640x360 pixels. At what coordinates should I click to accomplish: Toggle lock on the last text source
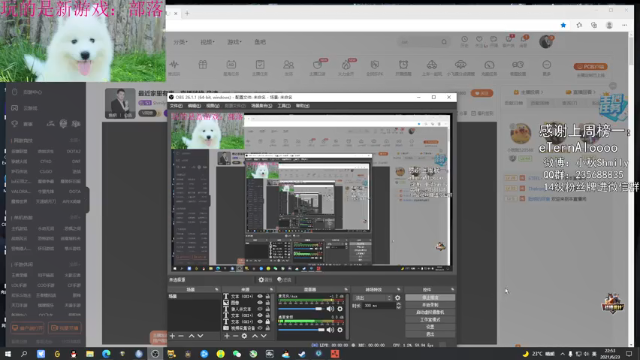(x=268, y=322)
